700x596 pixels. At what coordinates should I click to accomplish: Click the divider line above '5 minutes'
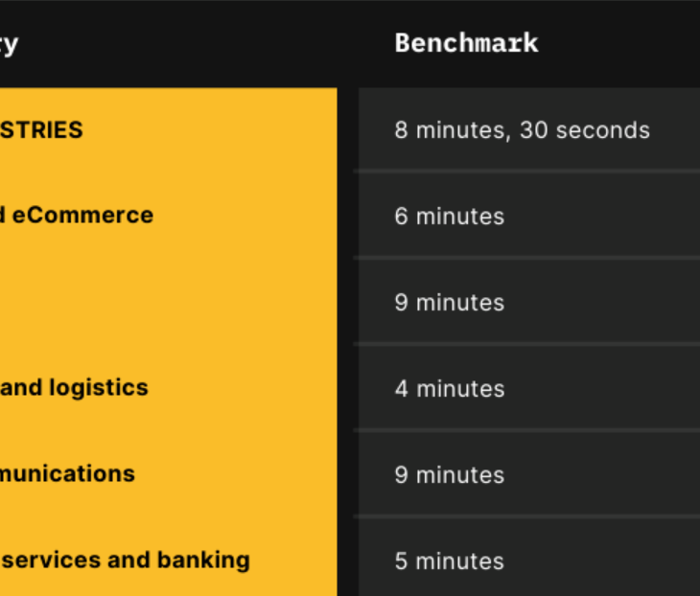tap(526, 516)
